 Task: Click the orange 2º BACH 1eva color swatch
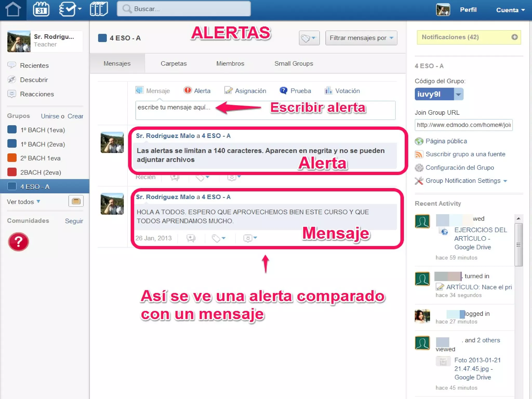point(12,158)
